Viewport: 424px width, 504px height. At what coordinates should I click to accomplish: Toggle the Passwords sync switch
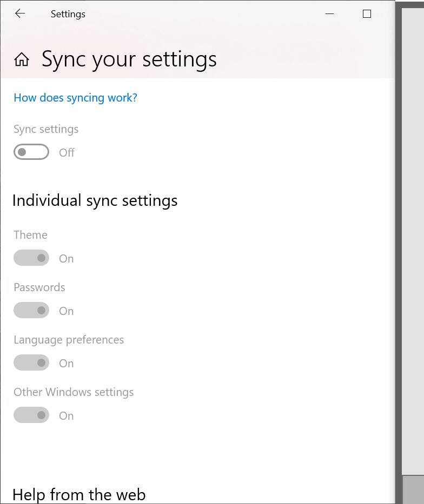31,310
